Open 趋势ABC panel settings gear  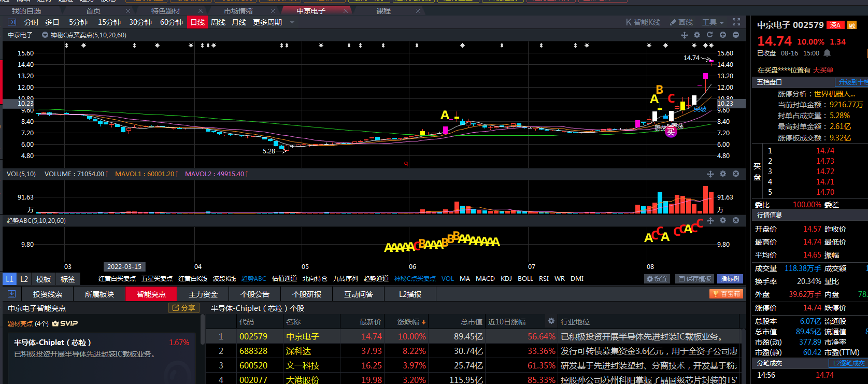(723, 221)
